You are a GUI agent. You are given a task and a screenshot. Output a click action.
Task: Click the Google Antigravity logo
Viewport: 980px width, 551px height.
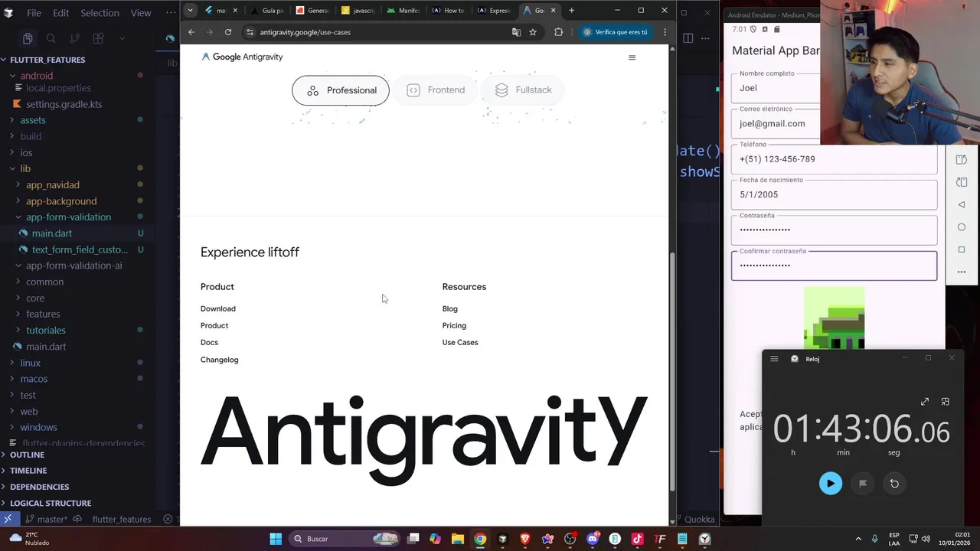[242, 57]
